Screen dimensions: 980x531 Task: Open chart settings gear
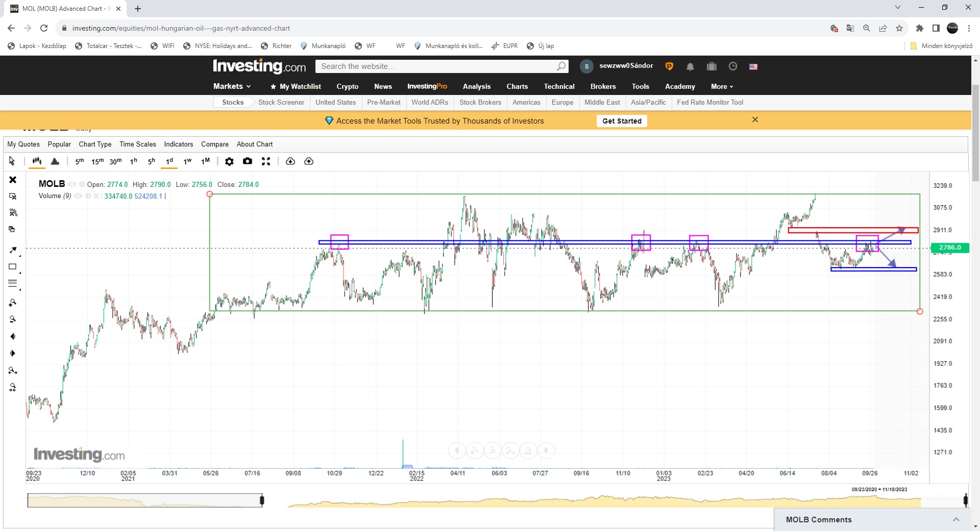click(229, 161)
